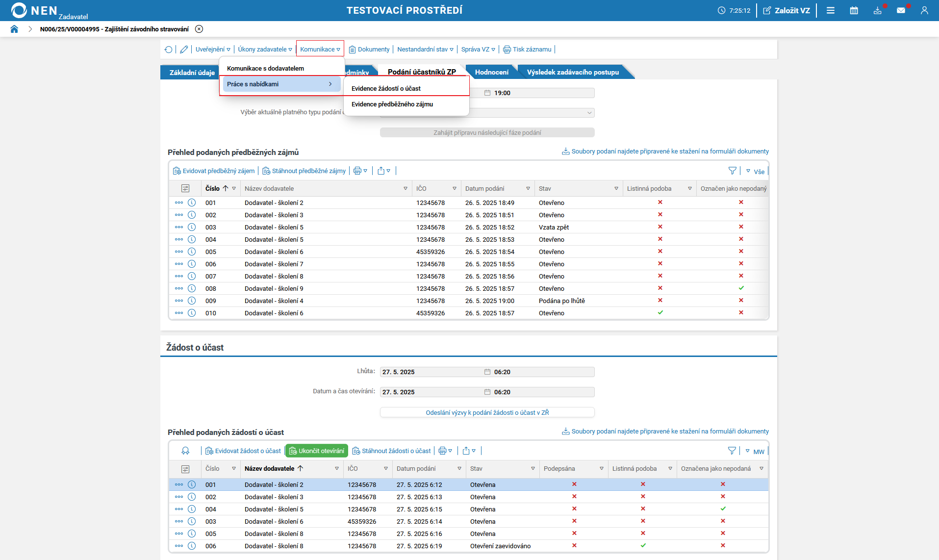
Task: Open the user profile icon
Action: tap(924, 10)
